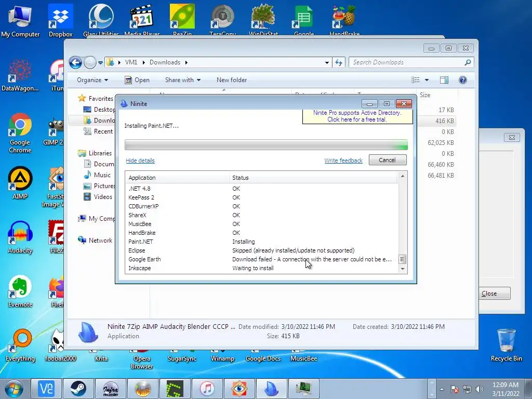
Task: Click the taskbar clock and date
Action: 506,389
